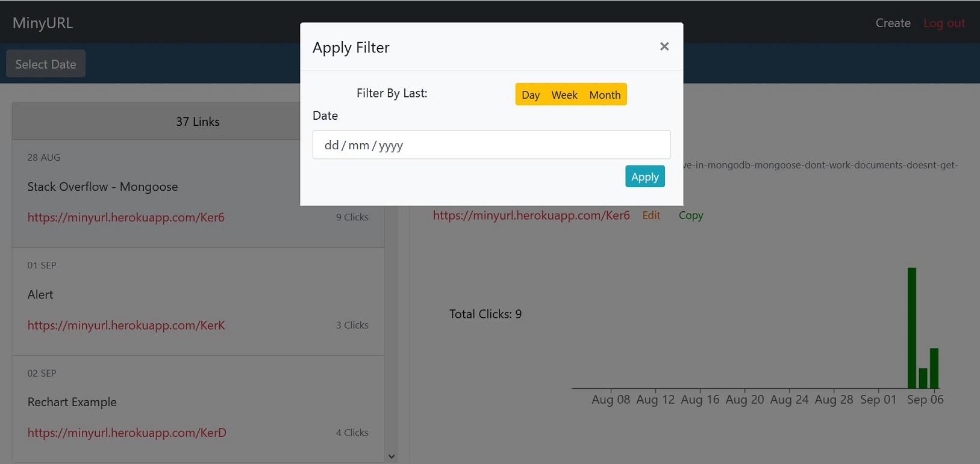The height and width of the screenshot is (464, 980).
Task: Click the 37 Links header
Action: (x=198, y=122)
